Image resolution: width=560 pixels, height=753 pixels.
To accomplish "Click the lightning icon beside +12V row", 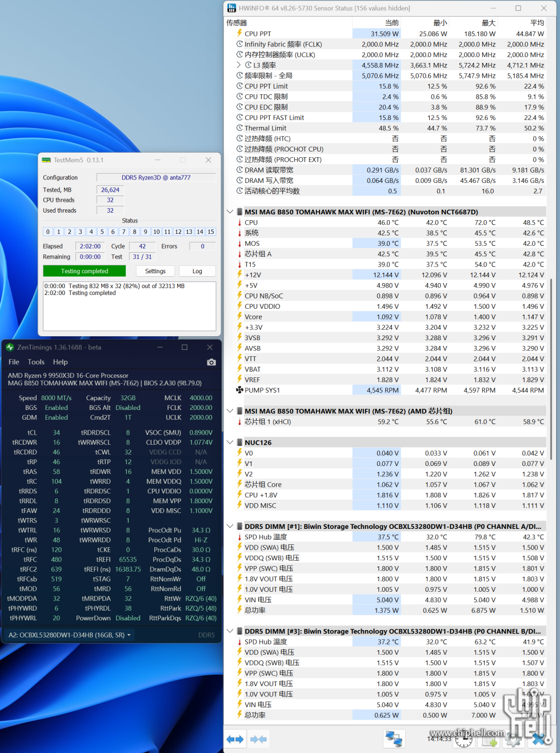I will pos(239,275).
